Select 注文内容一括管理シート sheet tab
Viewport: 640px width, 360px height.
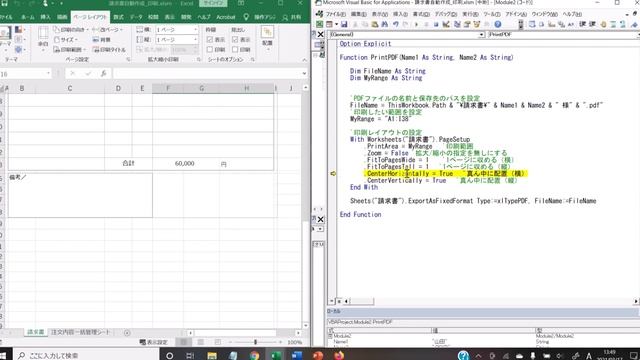(81, 332)
